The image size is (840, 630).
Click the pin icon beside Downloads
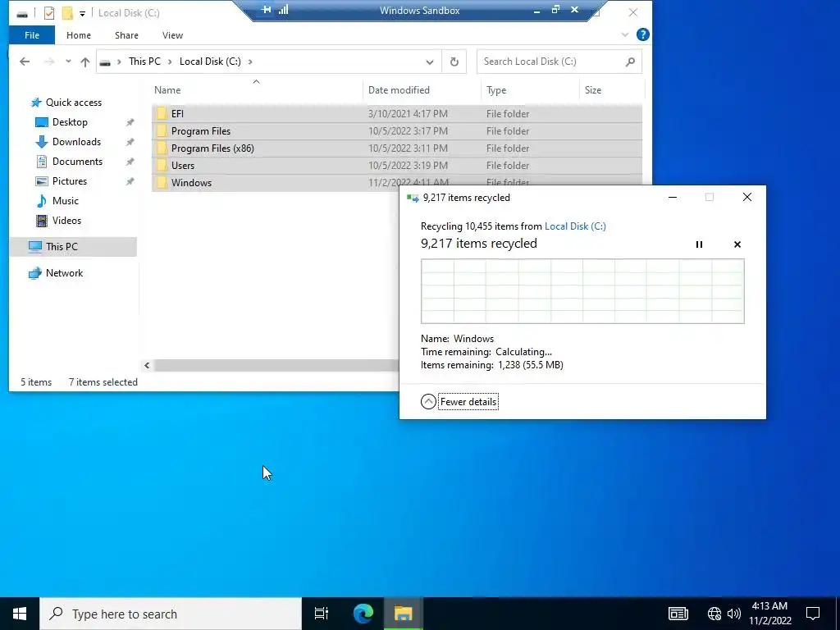130,142
